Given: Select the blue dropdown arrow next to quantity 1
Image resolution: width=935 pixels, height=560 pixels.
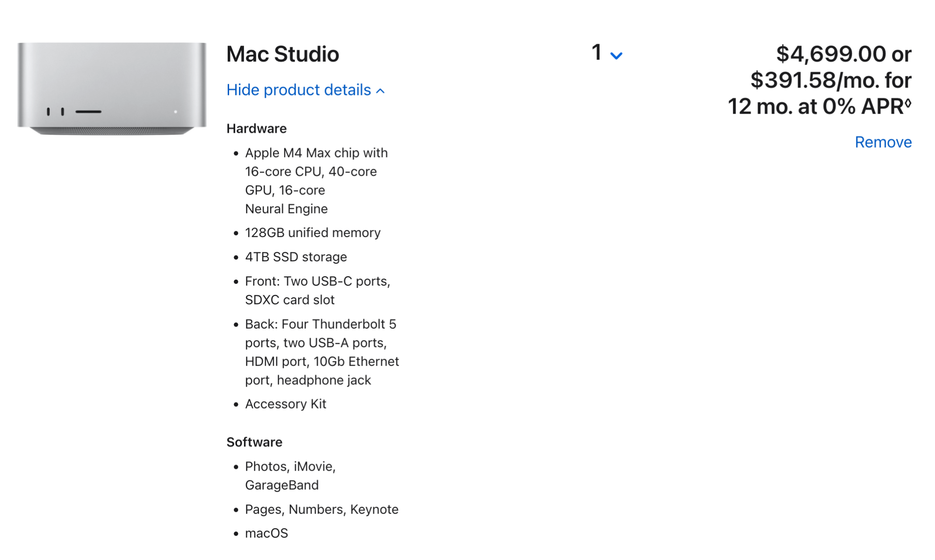Looking at the screenshot, I should pyautogui.click(x=617, y=56).
